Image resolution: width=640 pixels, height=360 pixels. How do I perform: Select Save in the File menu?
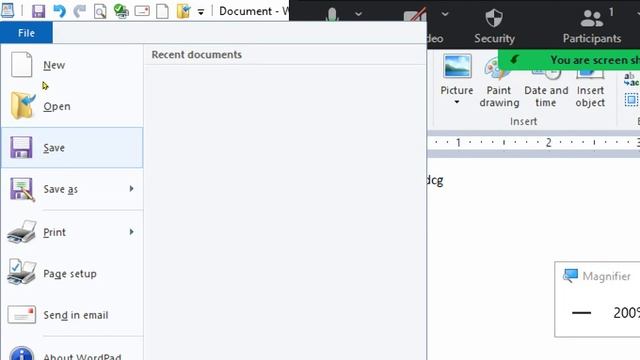pos(72,147)
